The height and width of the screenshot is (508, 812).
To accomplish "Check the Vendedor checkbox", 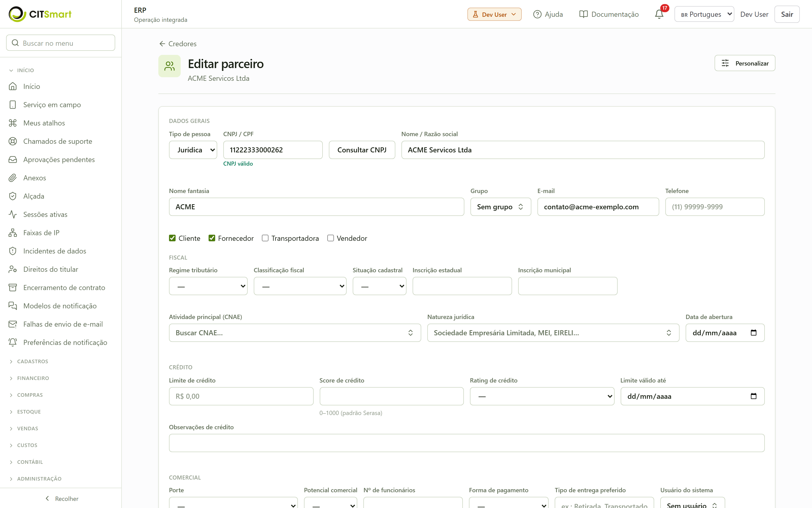I will coord(330,238).
